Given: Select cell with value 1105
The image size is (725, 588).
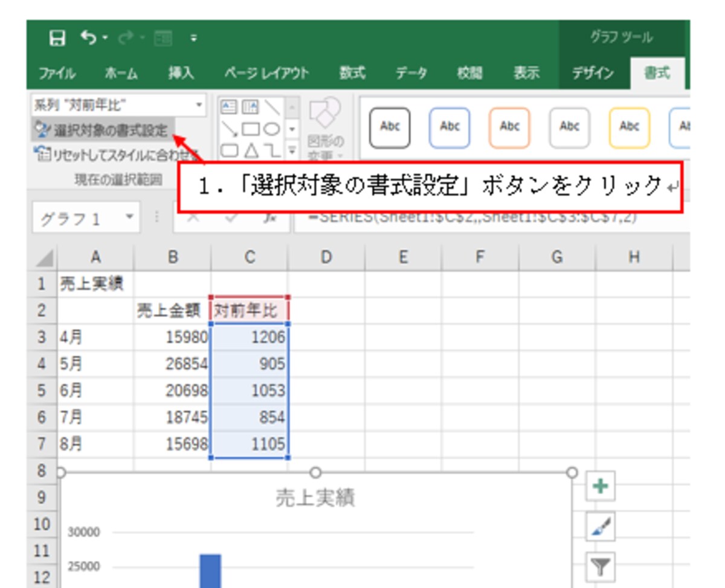Looking at the screenshot, I should click(250, 444).
